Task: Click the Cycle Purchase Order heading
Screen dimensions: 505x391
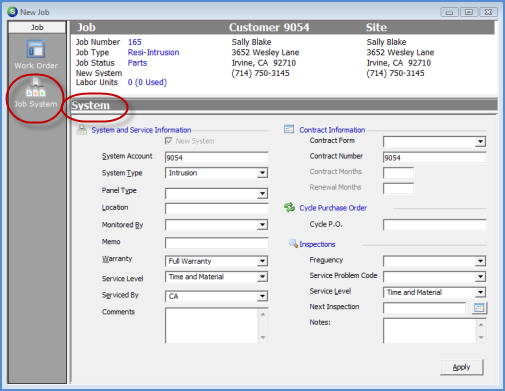Action: pyautogui.click(x=333, y=208)
